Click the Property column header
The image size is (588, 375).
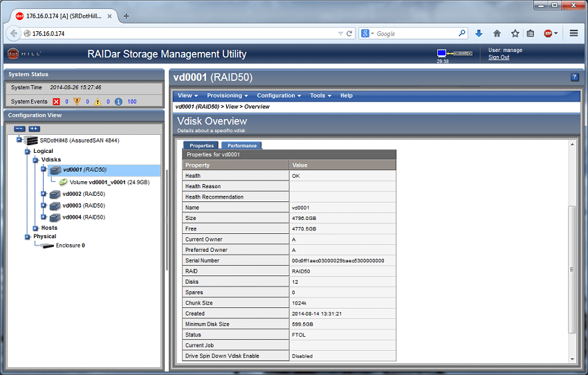[235, 165]
